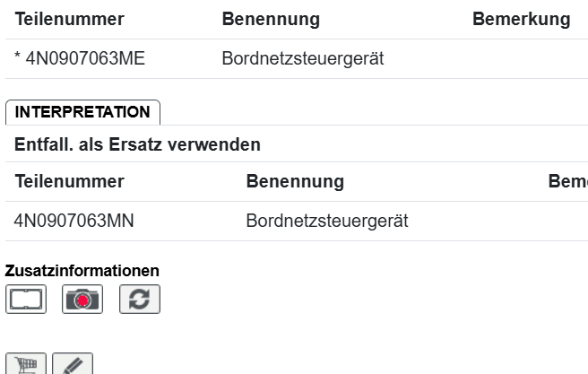This screenshot has height=374, width=588.
Task: Click the asterisk before 4N0907063ME
Action: pos(18,60)
